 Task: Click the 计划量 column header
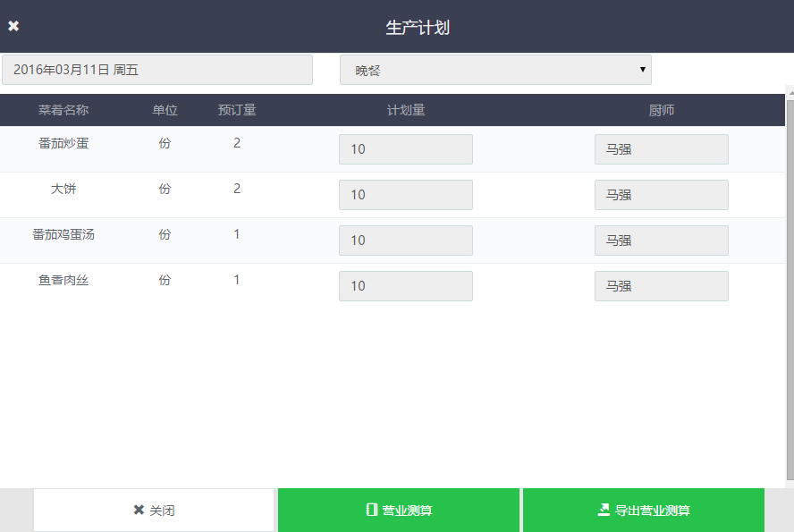point(406,110)
